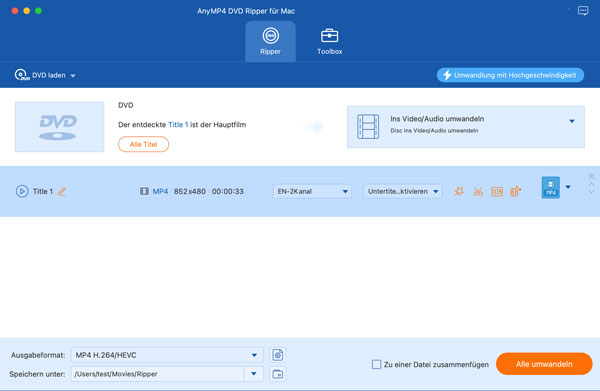This screenshot has width=600, height=391.
Task: Open the Toolbox tab
Action: 329,41
